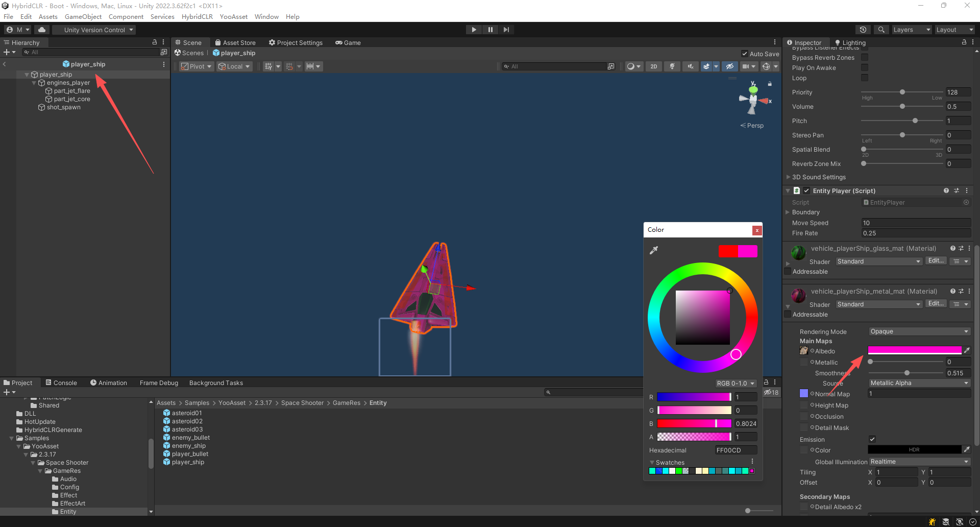
Task: Open the Local handle rotation dropdown
Action: pos(234,66)
